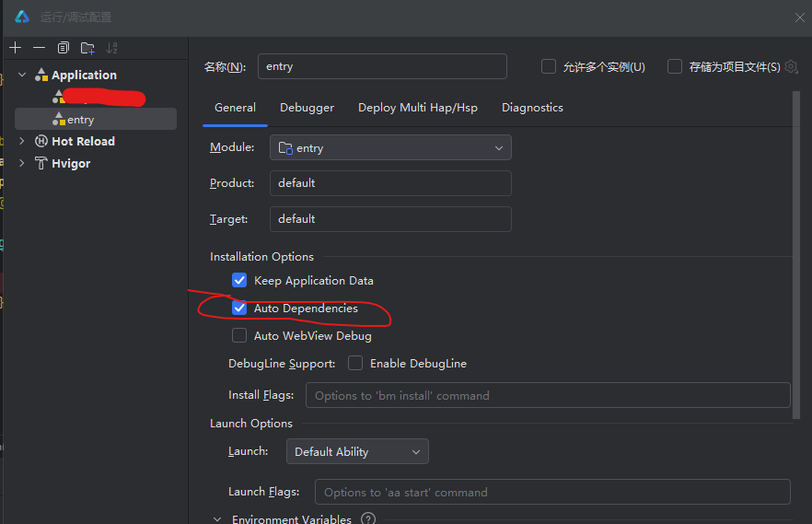This screenshot has height=524, width=812.
Task: Copy the selected configuration with copy icon
Action: coord(64,48)
